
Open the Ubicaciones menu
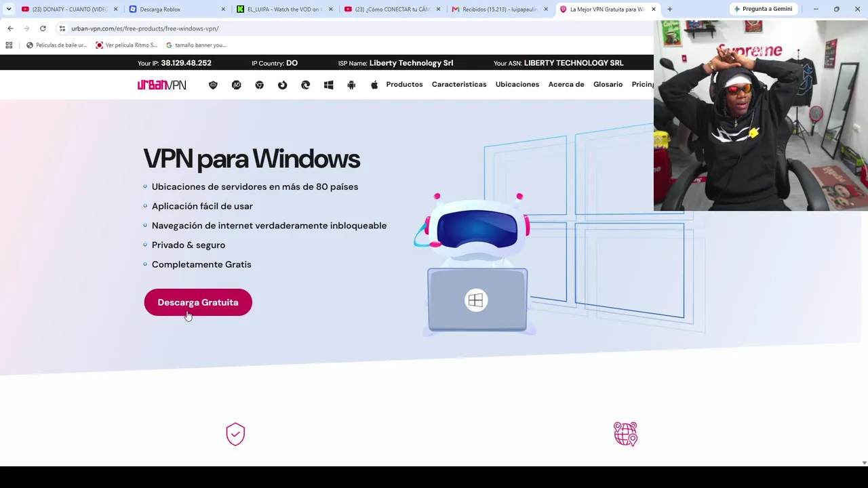tap(517, 85)
